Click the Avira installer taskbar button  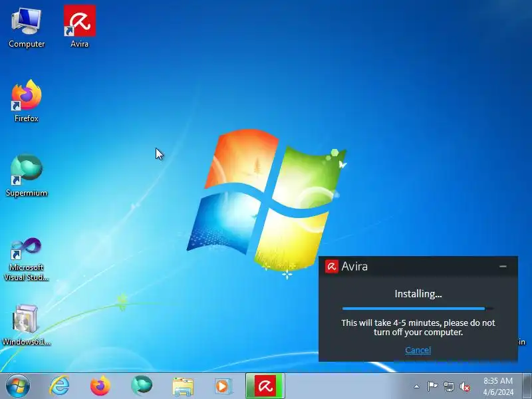click(x=265, y=386)
